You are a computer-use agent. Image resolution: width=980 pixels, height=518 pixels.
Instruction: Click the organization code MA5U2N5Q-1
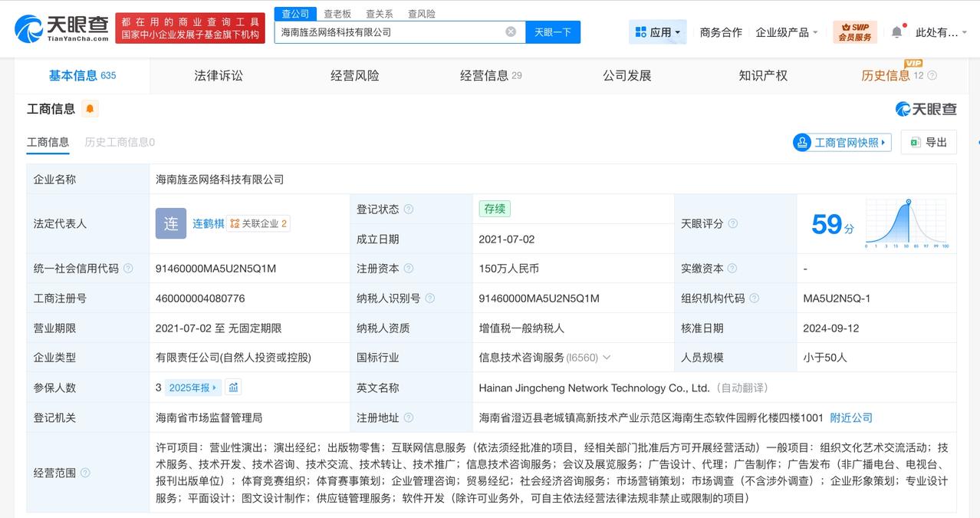pyautogui.click(x=837, y=299)
